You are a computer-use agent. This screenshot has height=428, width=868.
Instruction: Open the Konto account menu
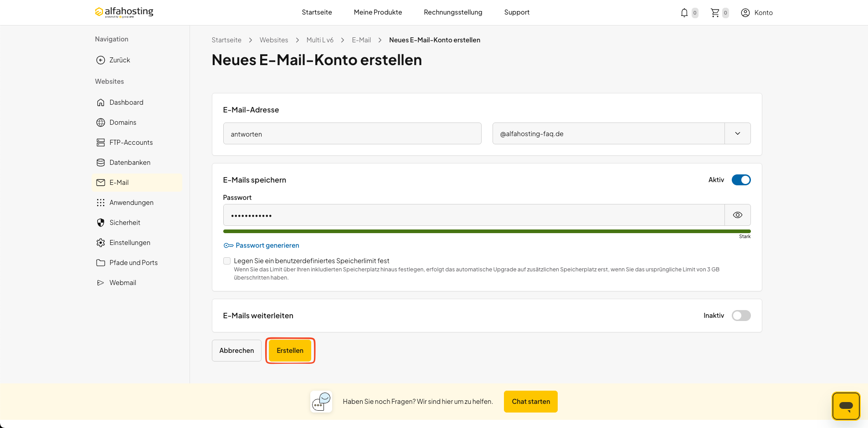[757, 13]
